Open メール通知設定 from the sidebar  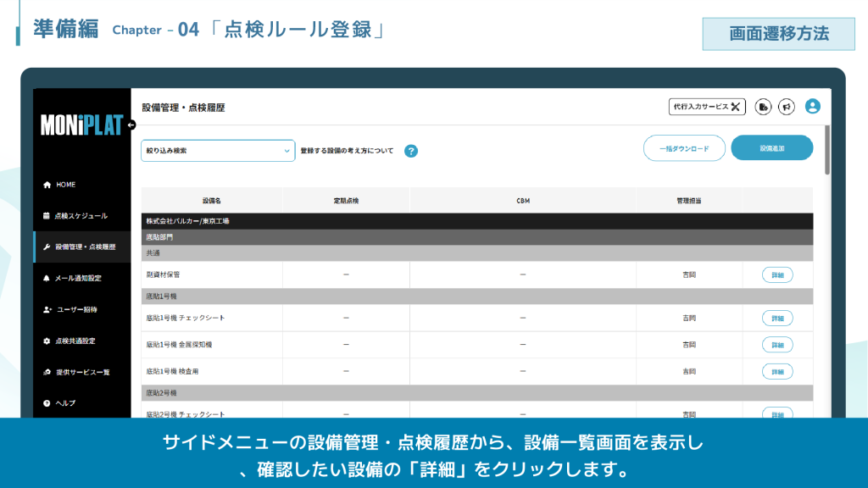tap(78, 278)
